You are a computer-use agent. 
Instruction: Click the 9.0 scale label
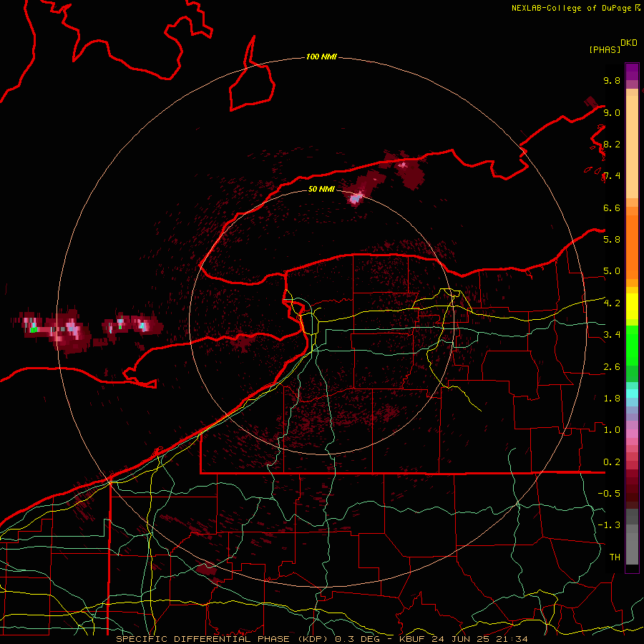coord(612,112)
